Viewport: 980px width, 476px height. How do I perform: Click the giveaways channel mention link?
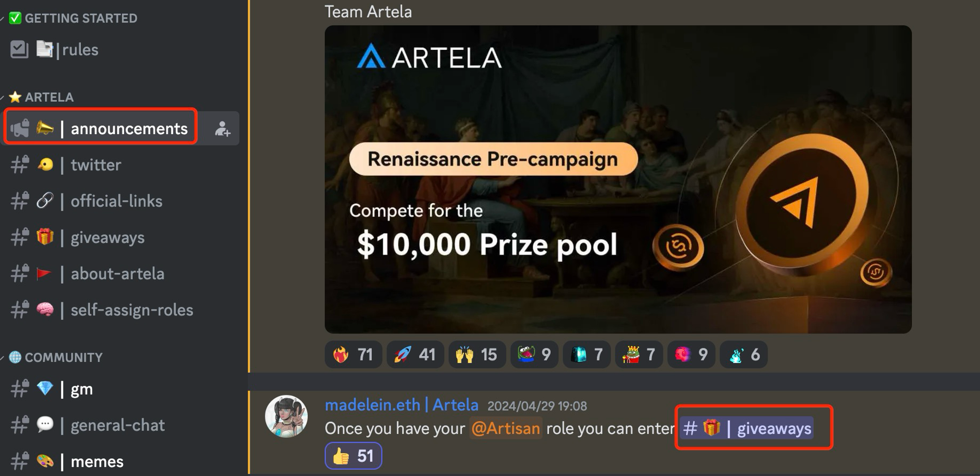[747, 428]
